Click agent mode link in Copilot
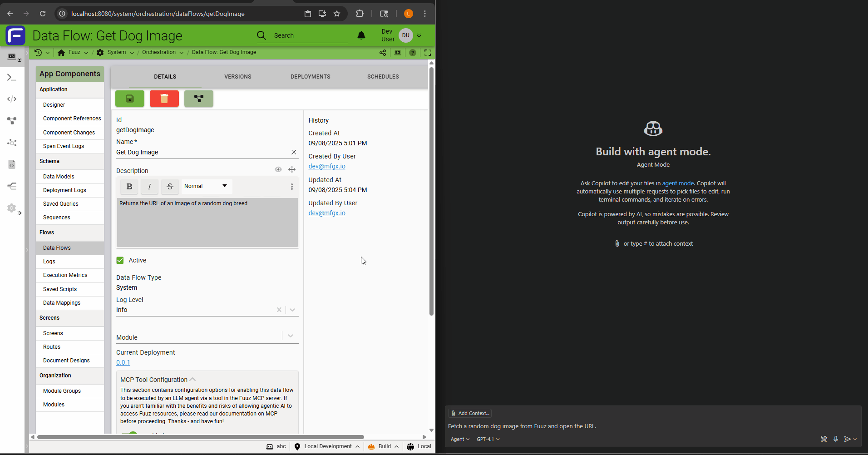868x455 pixels. pyautogui.click(x=678, y=183)
